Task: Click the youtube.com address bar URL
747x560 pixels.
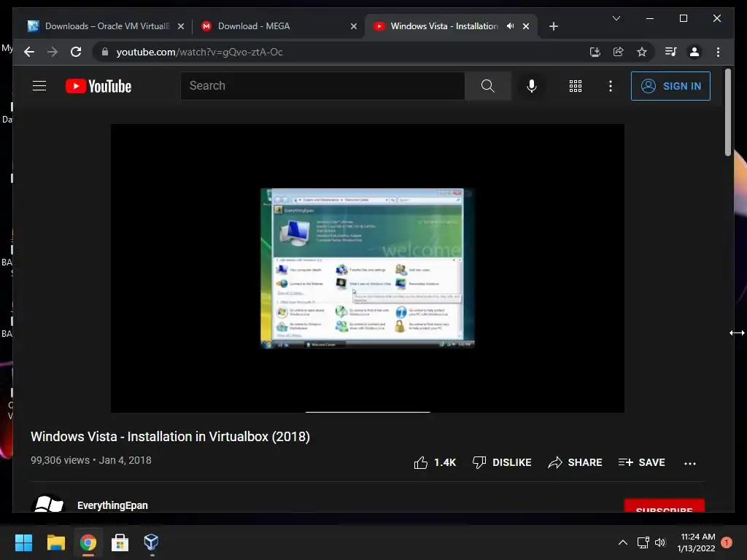Action: [200, 52]
